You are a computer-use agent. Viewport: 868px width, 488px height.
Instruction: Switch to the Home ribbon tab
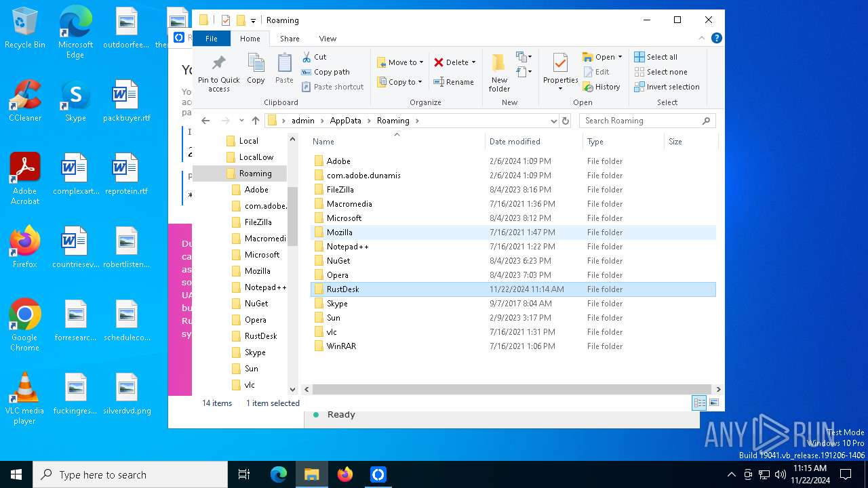point(250,39)
